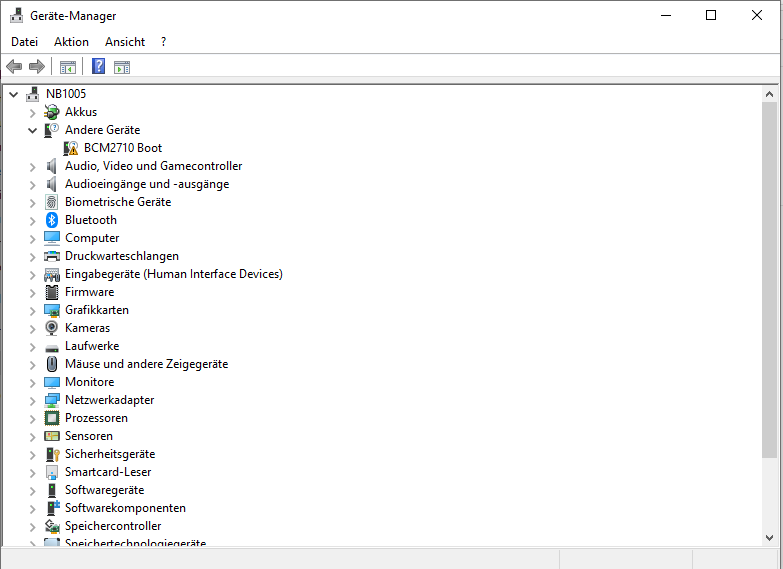Click the Akkus battery icon

(x=51, y=112)
